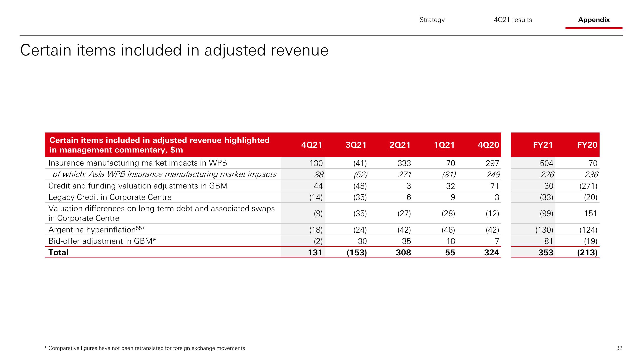Click the 4Q20 Valuation differences value (12)
The image size is (644, 362).
pyautogui.click(x=492, y=213)
